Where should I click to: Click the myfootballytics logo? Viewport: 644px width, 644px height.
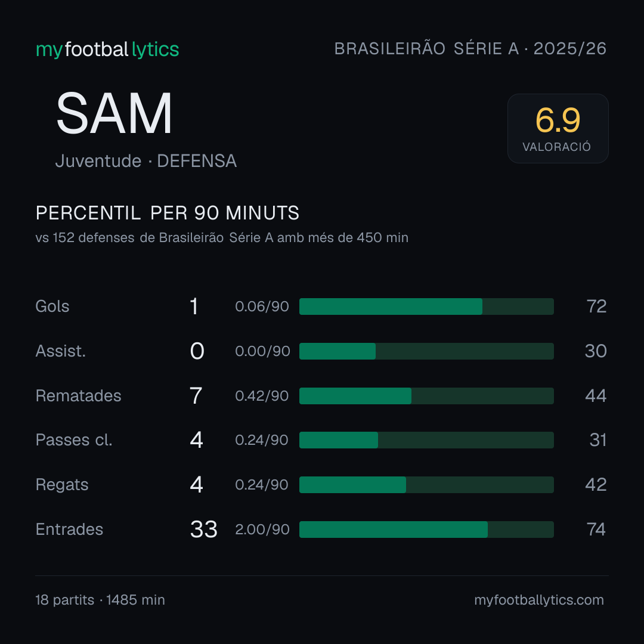pyautogui.click(x=107, y=49)
